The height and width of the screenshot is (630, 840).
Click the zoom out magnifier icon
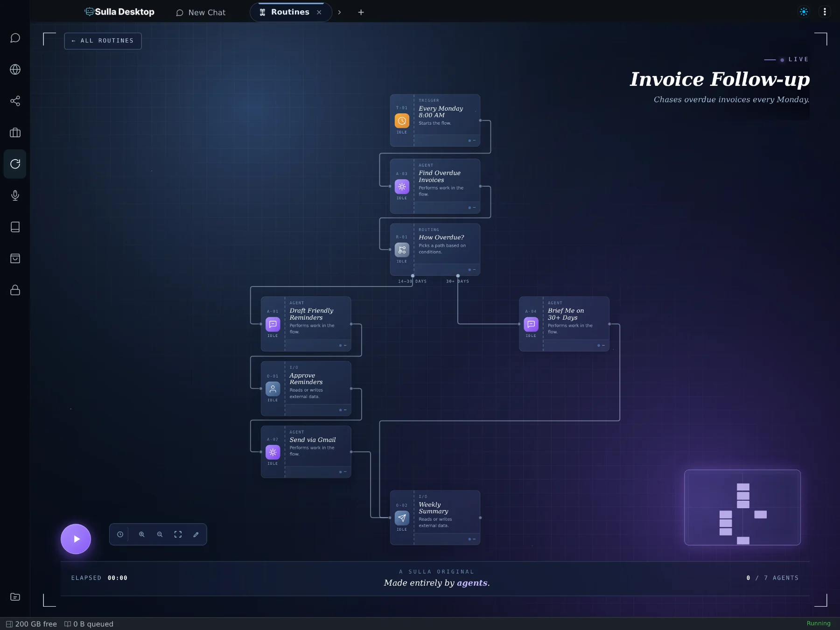(x=160, y=534)
